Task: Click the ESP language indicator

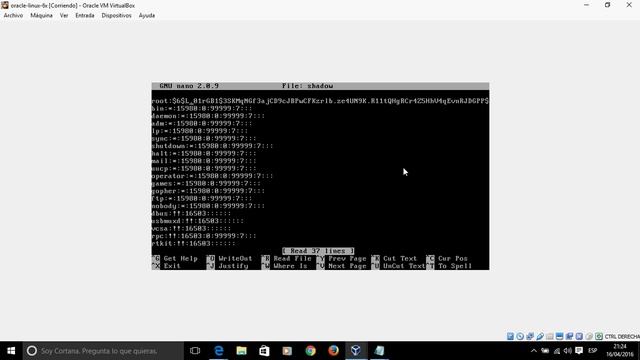Action: coord(593,351)
